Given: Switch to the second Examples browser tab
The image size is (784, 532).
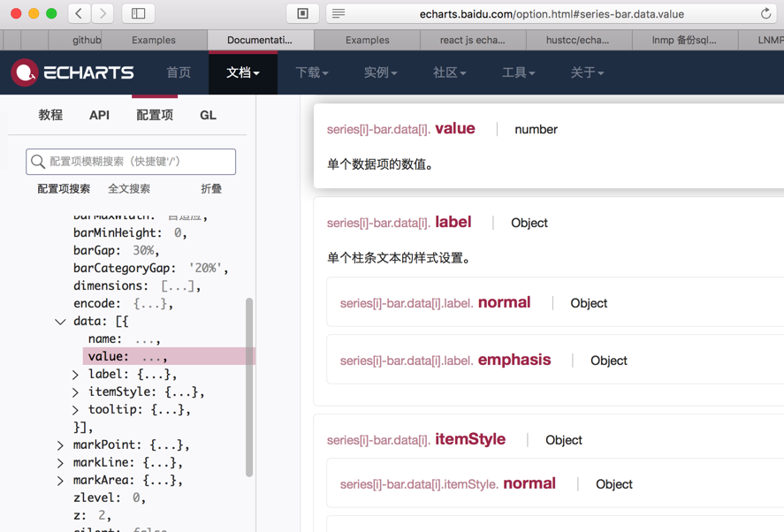Looking at the screenshot, I should (x=367, y=40).
